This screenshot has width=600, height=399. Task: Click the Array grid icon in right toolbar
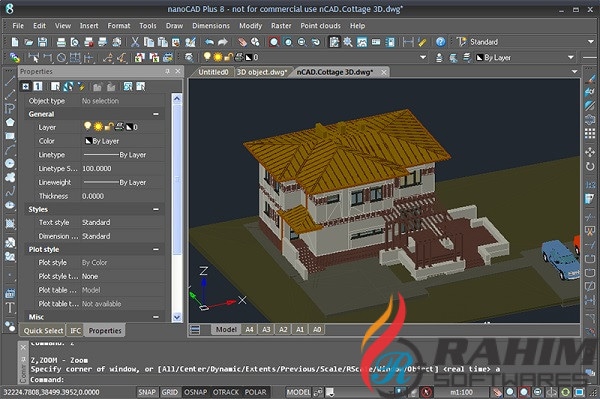point(590,134)
